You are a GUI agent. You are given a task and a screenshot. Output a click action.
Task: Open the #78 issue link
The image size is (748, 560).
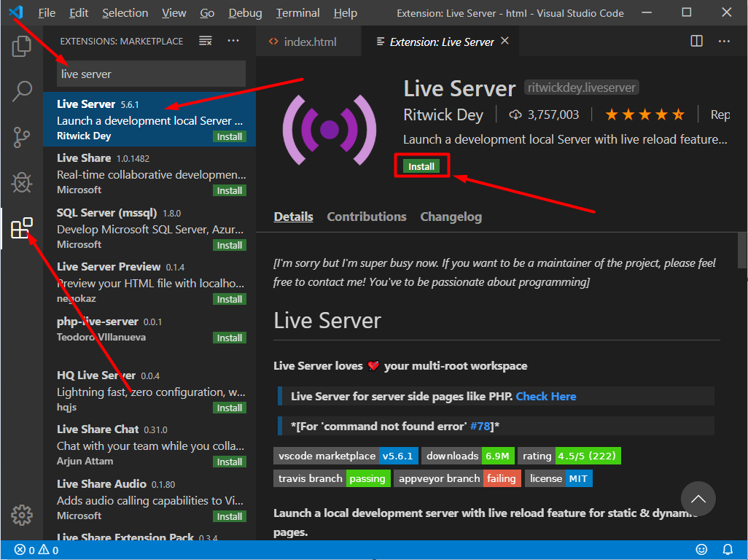click(480, 426)
